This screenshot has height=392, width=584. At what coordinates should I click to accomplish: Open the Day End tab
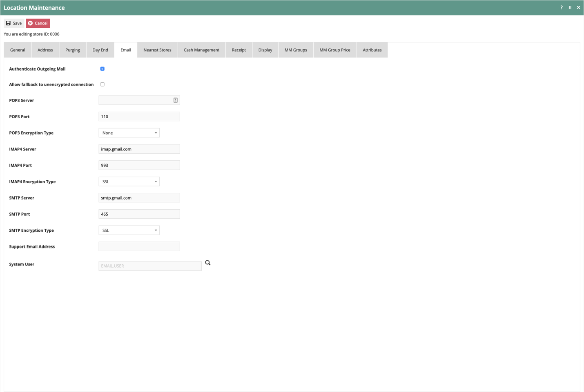click(x=100, y=50)
